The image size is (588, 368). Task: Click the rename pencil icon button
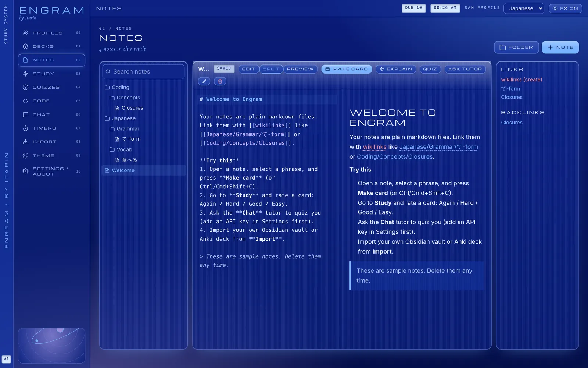click(x=204, y=81)
